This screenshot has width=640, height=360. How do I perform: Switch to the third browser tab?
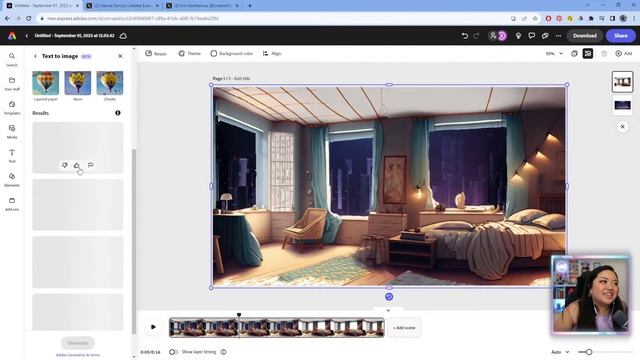tap(203, 6)
